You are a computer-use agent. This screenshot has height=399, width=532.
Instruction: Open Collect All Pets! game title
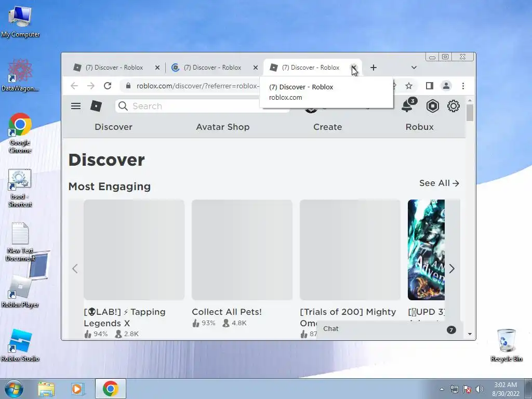(227, 312)
